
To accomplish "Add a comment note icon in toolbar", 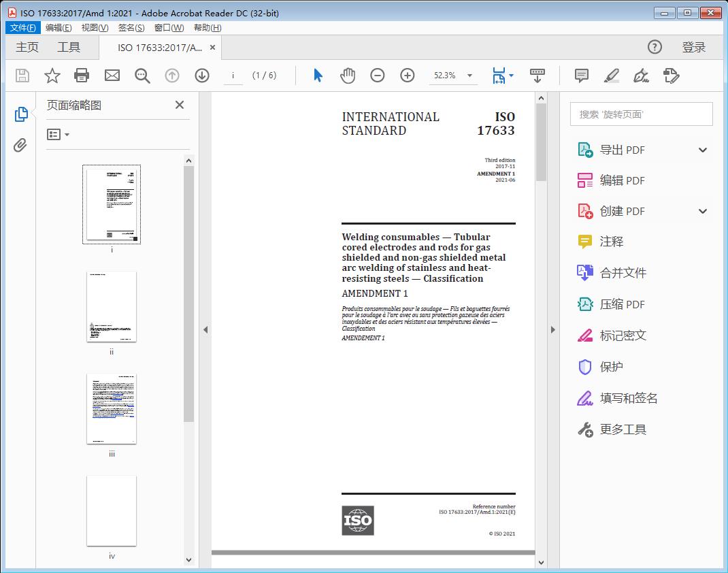I will (x=582, y=76).
